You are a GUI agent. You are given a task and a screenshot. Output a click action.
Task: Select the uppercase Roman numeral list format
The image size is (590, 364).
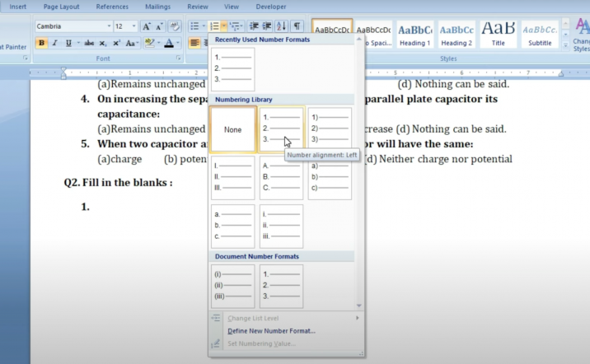tap(232, 177)
